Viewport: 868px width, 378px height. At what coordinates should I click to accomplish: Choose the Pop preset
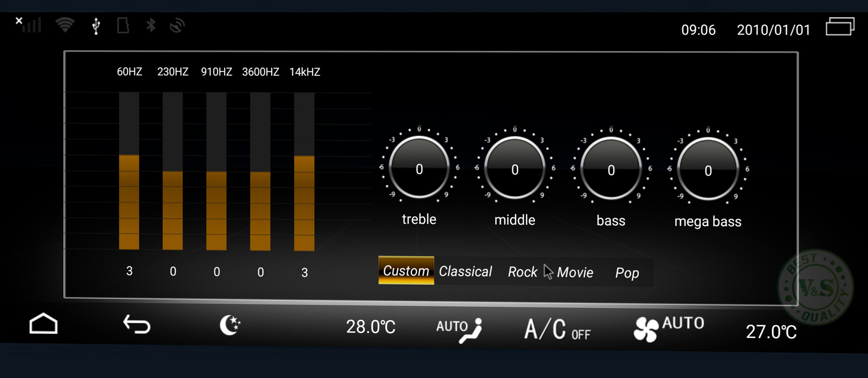point(627,273)
